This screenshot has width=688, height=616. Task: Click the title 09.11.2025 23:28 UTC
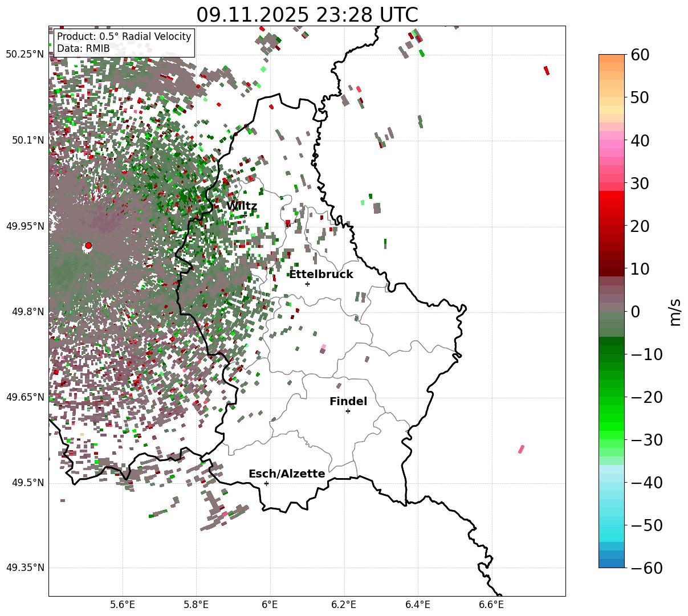(x=307, y=14)
